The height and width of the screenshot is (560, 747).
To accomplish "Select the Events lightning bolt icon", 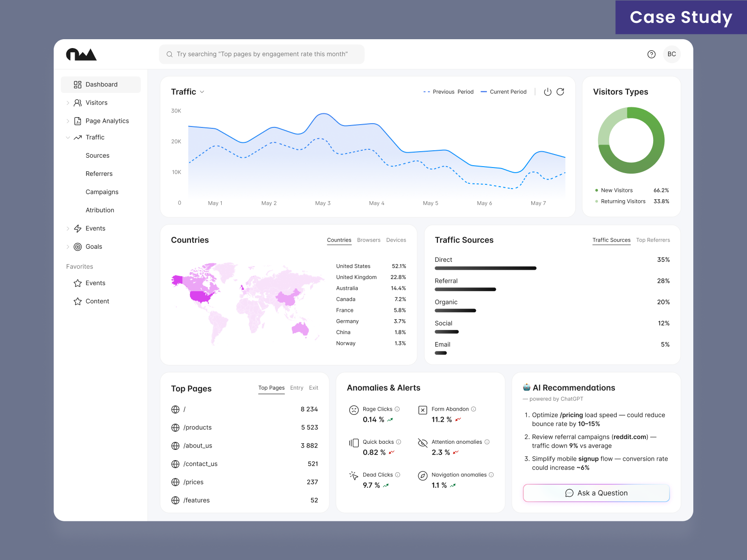I will (77, 228).
